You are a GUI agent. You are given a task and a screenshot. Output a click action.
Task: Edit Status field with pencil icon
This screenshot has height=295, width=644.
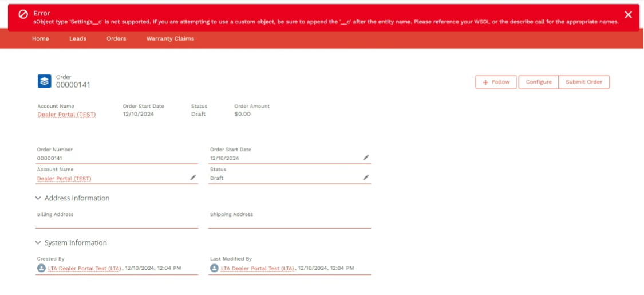(x=366, y=178)
